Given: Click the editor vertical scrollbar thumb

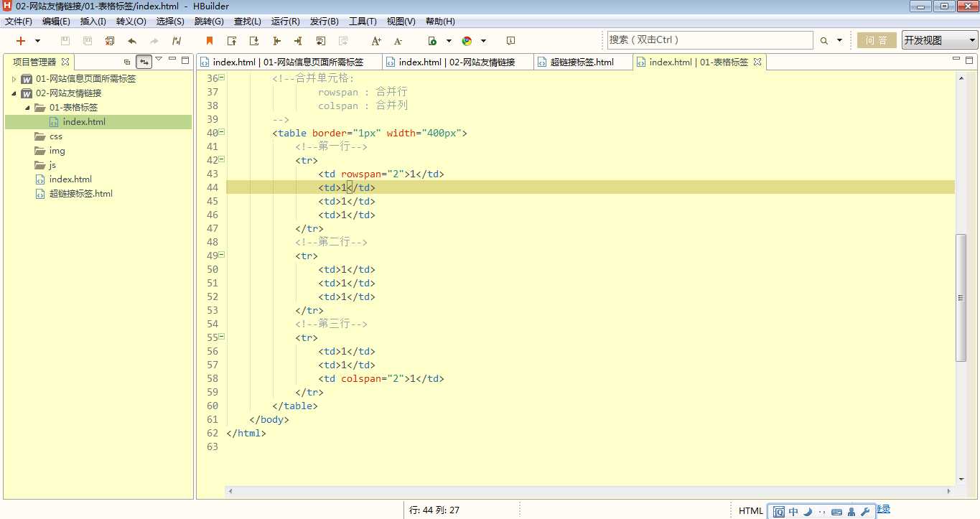Looking at the screenshot, I should [x=961, y=297].
